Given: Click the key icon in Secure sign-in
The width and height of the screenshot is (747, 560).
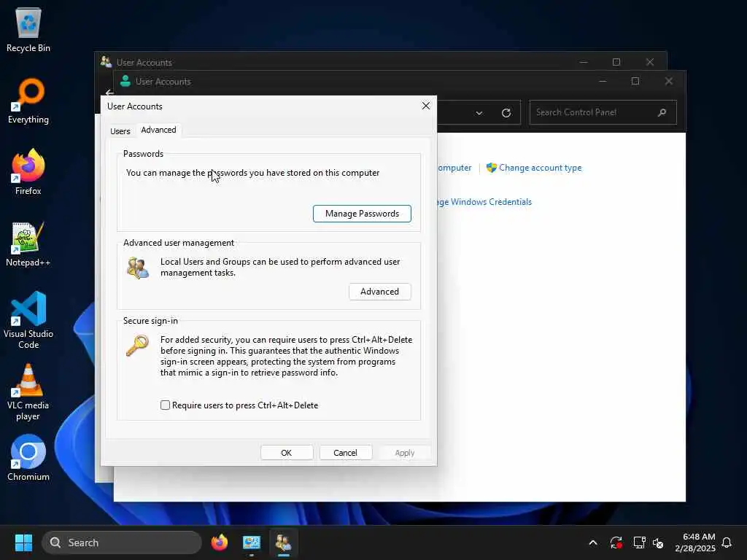Looking at the screenshot, I should tap(138, 345).
